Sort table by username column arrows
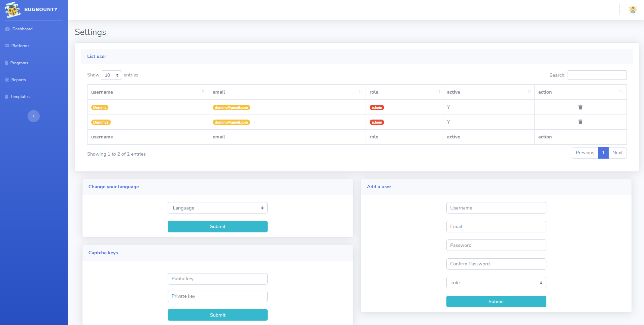Screen dimensions: 644x325 click(x=204, y=91)
